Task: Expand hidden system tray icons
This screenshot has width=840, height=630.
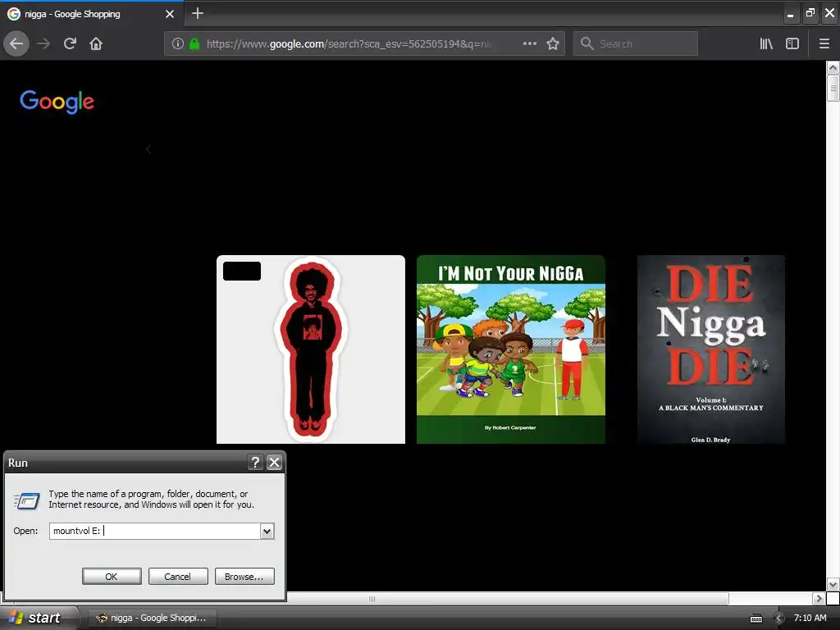Action: [x=779, y=619]
